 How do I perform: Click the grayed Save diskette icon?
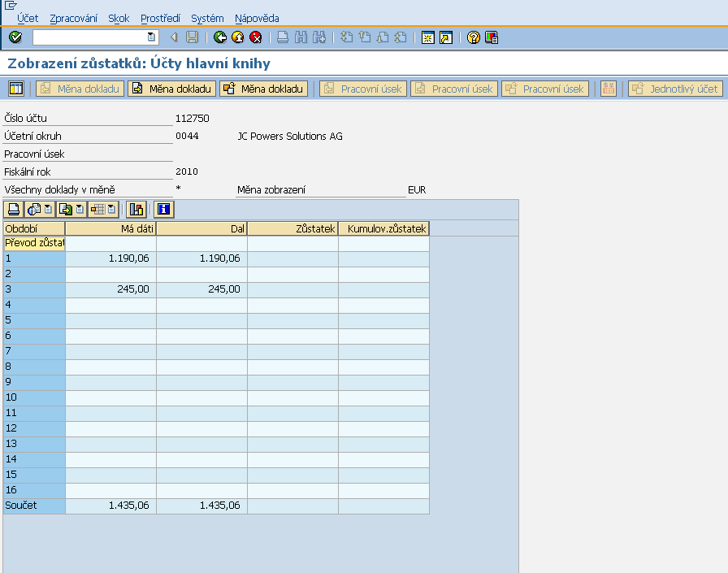tap(193, 37)
